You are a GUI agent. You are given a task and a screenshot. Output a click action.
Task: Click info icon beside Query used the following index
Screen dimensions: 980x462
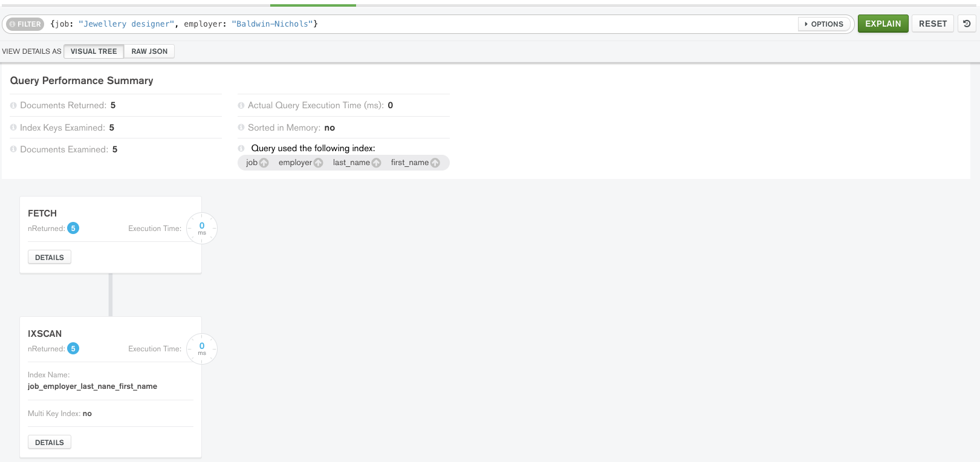241,148
